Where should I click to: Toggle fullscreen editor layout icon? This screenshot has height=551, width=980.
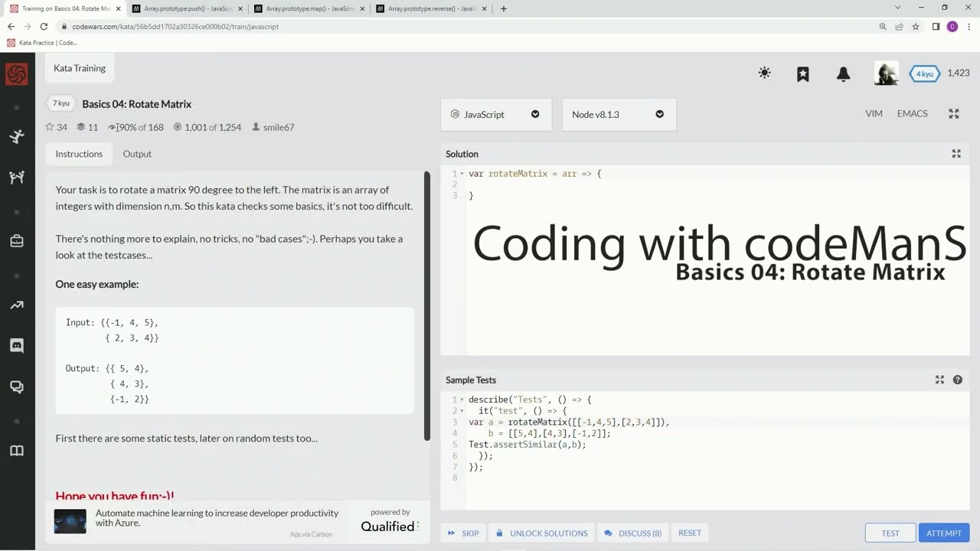pos(954,114)
